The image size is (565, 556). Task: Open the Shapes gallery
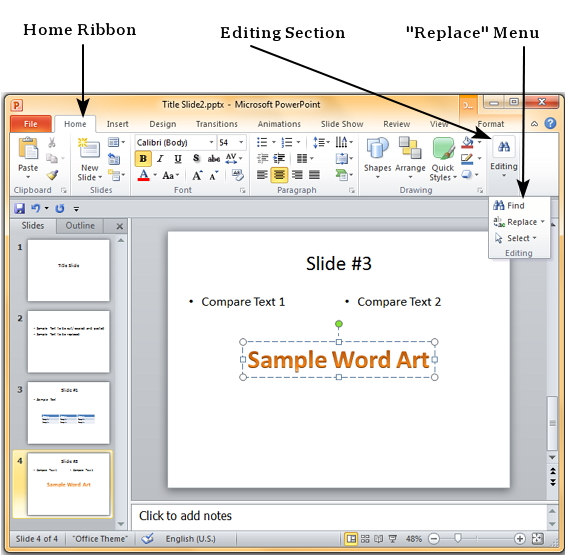[x=377, y=158]
